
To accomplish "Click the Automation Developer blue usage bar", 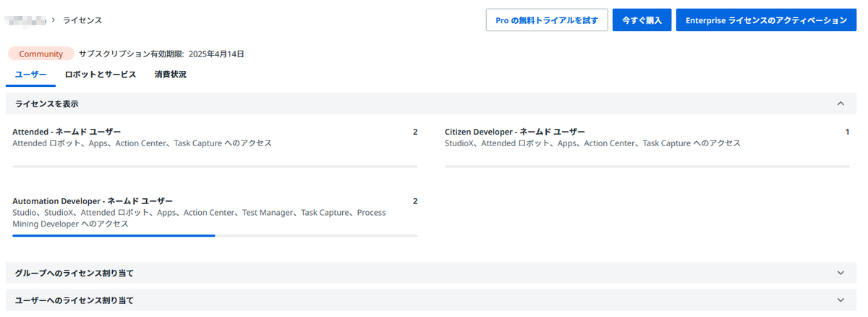I will [x=114, y=235].
